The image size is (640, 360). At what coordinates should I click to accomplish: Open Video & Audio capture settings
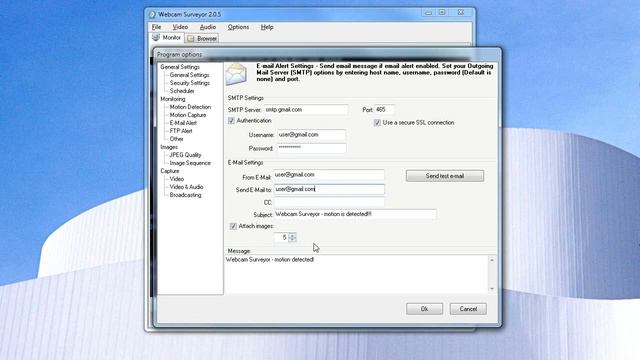point(186,187)
